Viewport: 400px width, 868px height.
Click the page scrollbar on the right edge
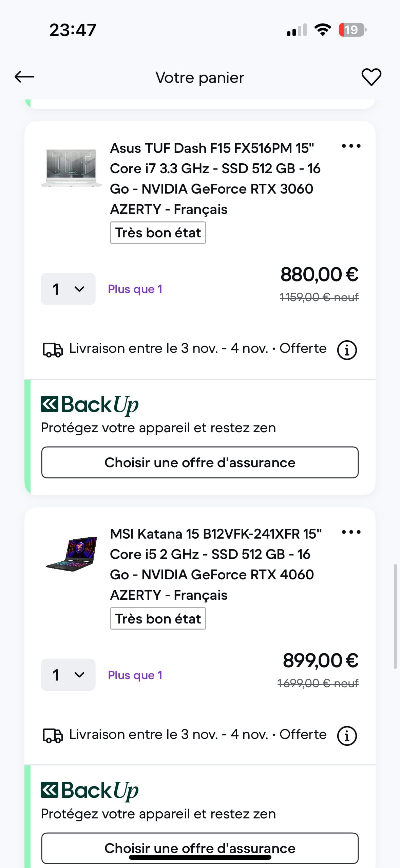(395, 616)
